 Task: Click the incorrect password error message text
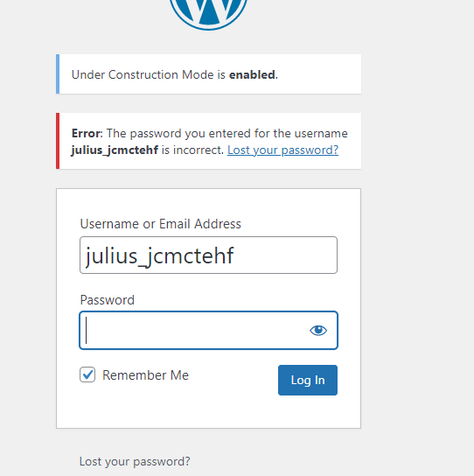(209, 142)
